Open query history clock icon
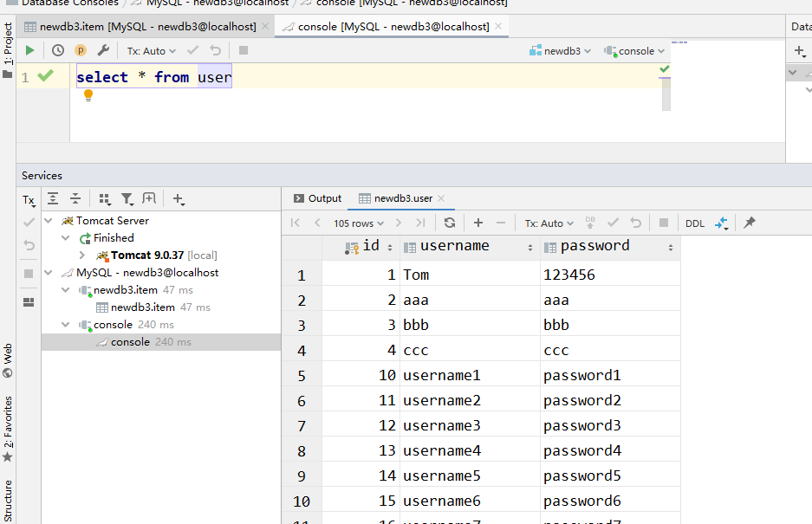Image resolution: width=812 pixels, height=524 pixels. pos(58,50)
